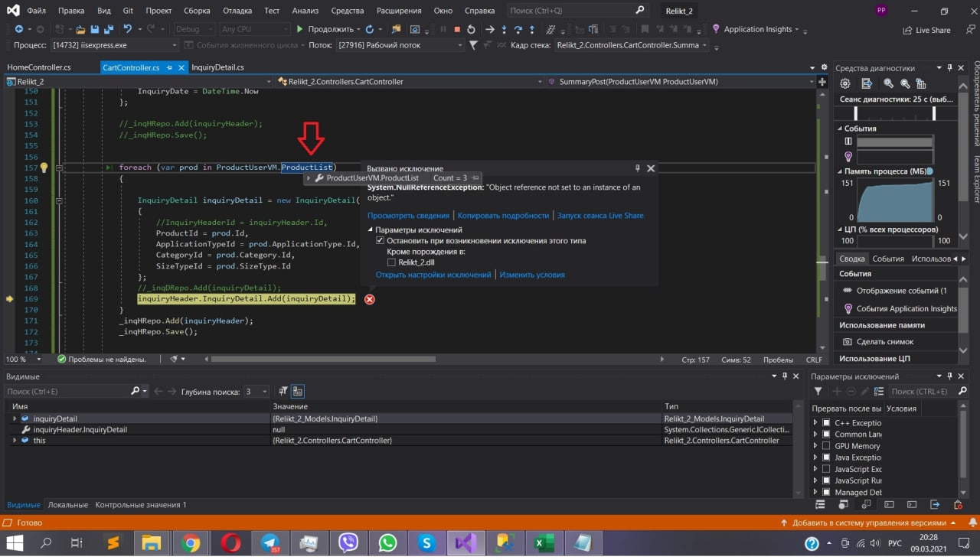
Task: Expand the 'this' variable row
Action: click(15, 441)
